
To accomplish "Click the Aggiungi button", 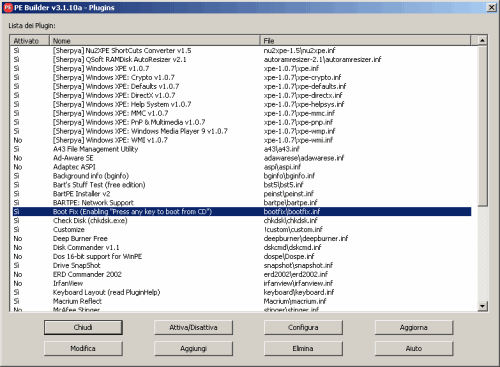I will tap(193, 348).
